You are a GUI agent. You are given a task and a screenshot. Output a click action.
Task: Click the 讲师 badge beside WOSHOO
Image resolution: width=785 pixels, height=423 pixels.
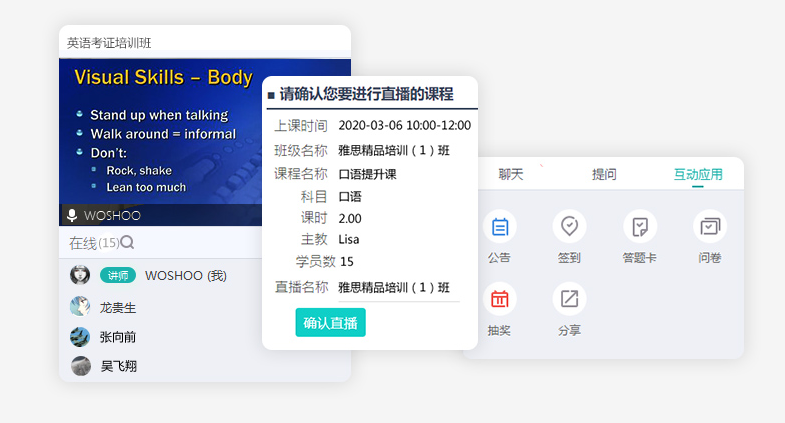(118, 275)
